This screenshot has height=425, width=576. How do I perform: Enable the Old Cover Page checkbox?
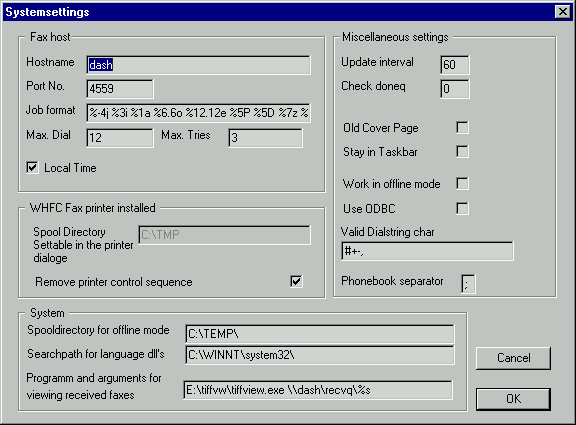click(462, 128)
